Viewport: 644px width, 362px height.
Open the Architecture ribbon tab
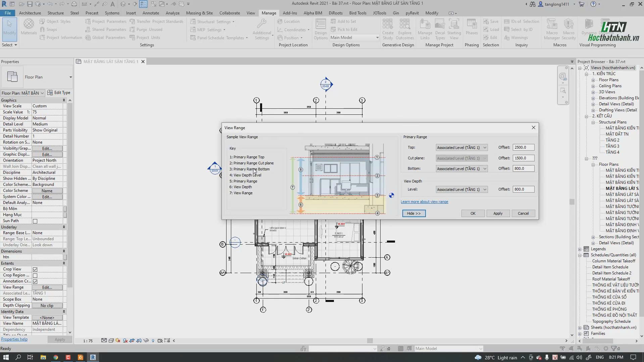tap(30, 13)
